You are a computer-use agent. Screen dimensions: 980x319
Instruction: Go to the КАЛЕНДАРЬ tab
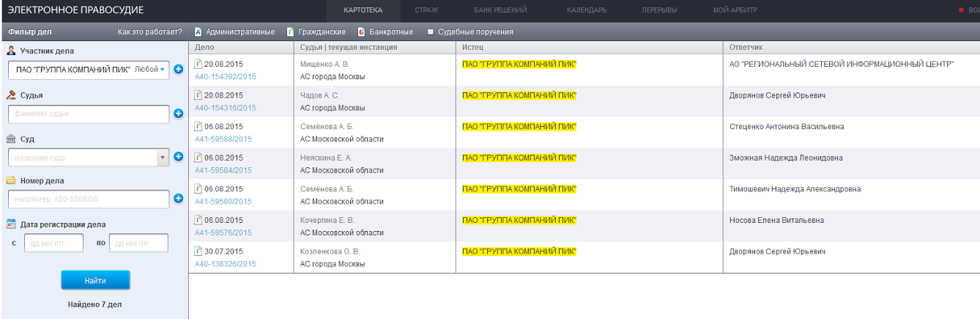(x=587, y=10)
